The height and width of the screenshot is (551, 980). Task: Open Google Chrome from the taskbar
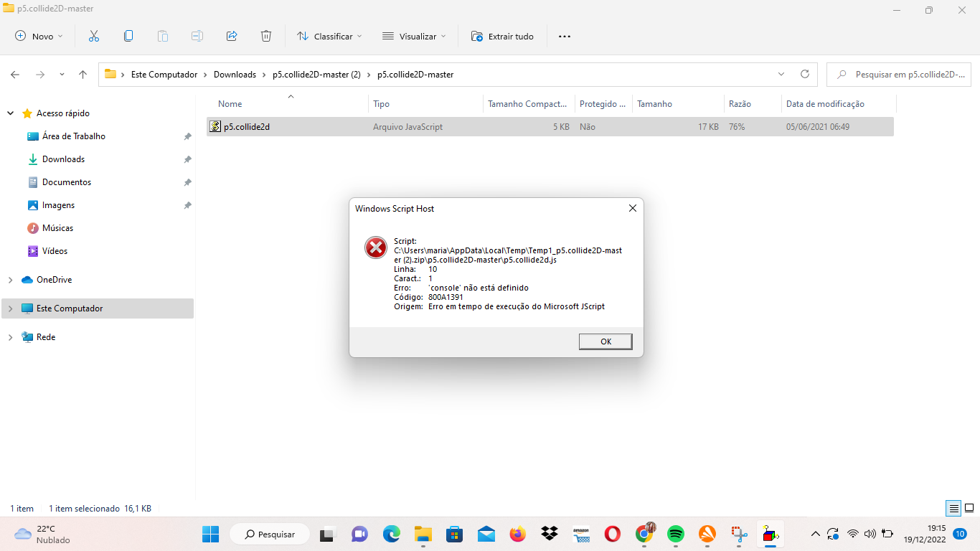[x=644, y=534]
